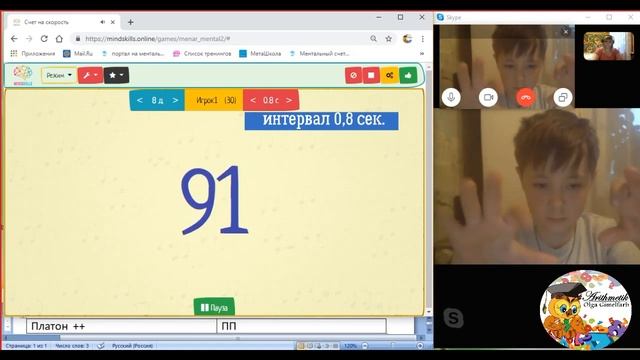Click spell-check icon in Word status bar
Viewport: 640px width, 360px height.
click(x=101, y=346)
